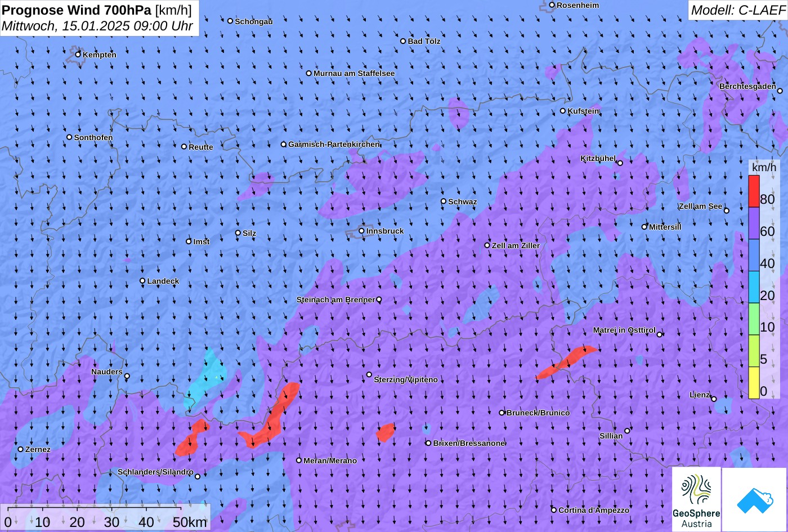Viewport: 788px width, 532px height.
Task: Click the 'Meran/Merano' label
Action: (330, 461)
